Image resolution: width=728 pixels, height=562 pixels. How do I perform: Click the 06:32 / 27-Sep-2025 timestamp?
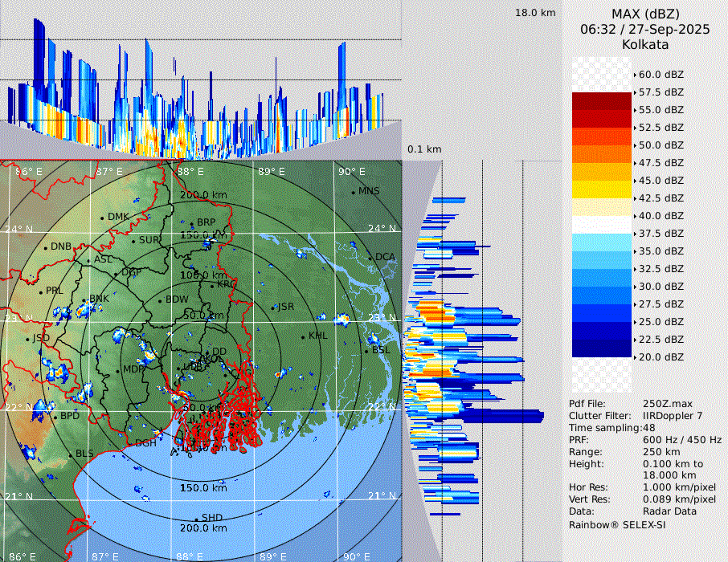coord(645,29)
